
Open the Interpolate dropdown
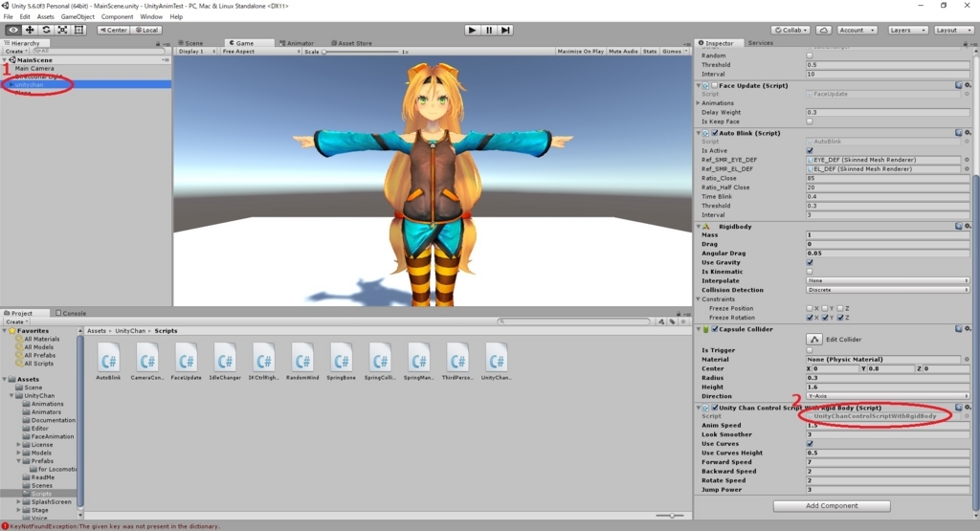tap(888, 281)
